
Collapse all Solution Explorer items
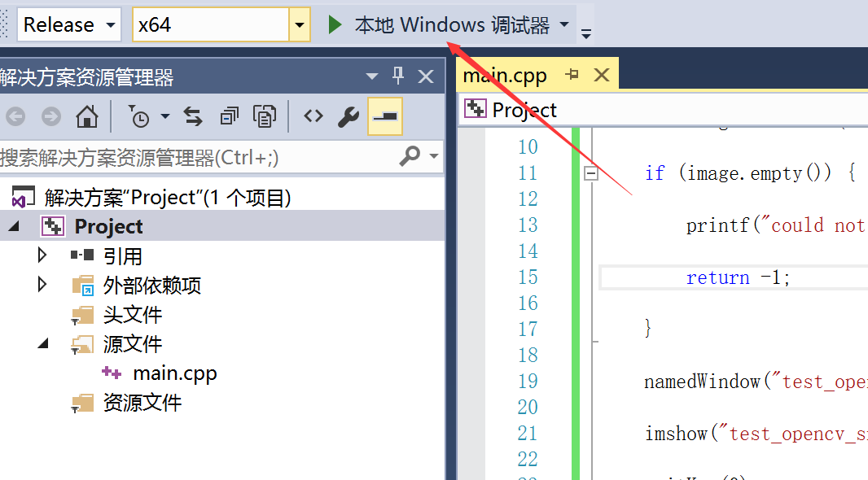229,116
